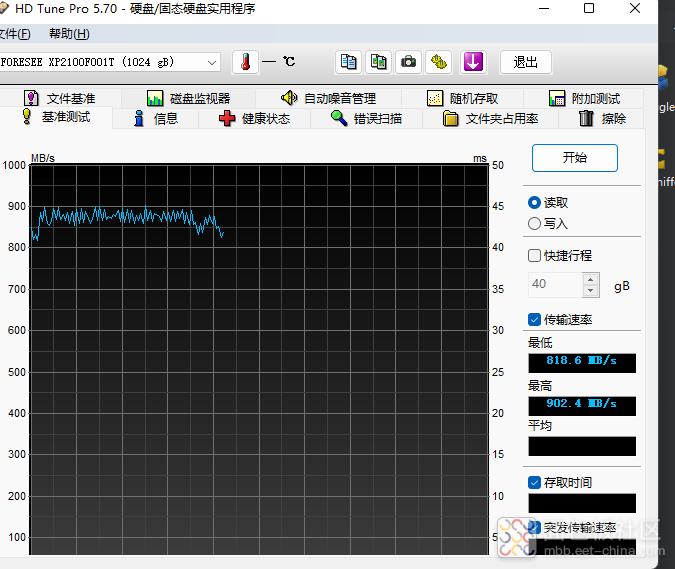Click the short stroke 40 gB field
This screenshot has width=675, height=569.
tap(556, 284)
